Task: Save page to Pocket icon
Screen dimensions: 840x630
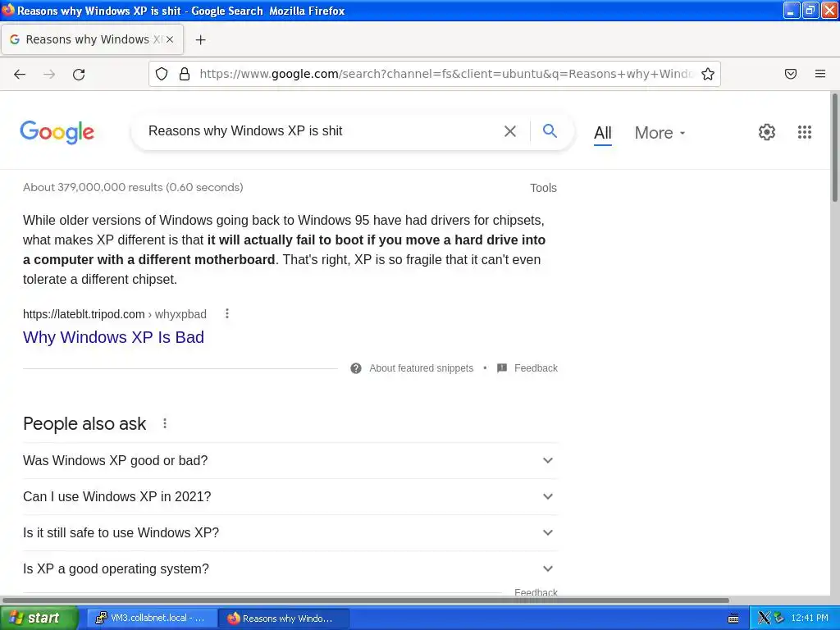Action: pyautogui.click(x=791, y=74)
